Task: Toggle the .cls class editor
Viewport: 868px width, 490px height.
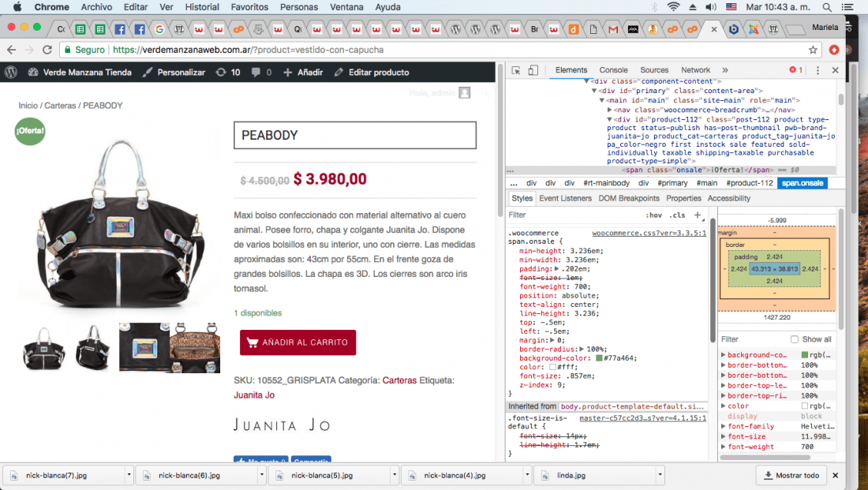Action: click(677, 215)
